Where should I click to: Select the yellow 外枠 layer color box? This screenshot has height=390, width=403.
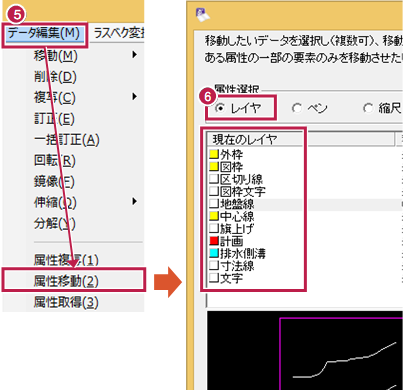pyautogui.click(x=214, y=154)
